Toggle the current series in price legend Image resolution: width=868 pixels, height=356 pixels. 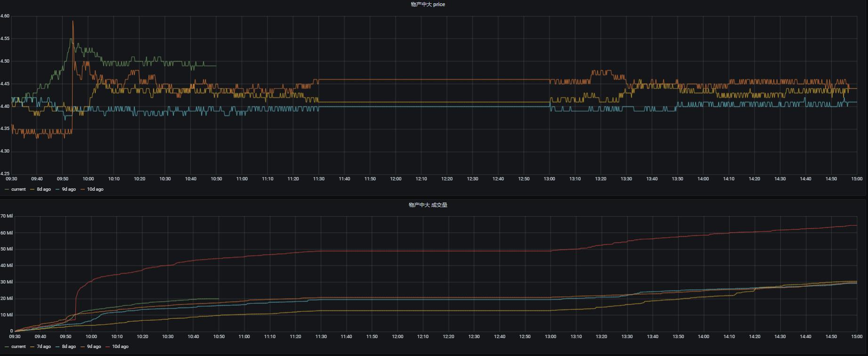pyautogui.click(x=18, y=189)
